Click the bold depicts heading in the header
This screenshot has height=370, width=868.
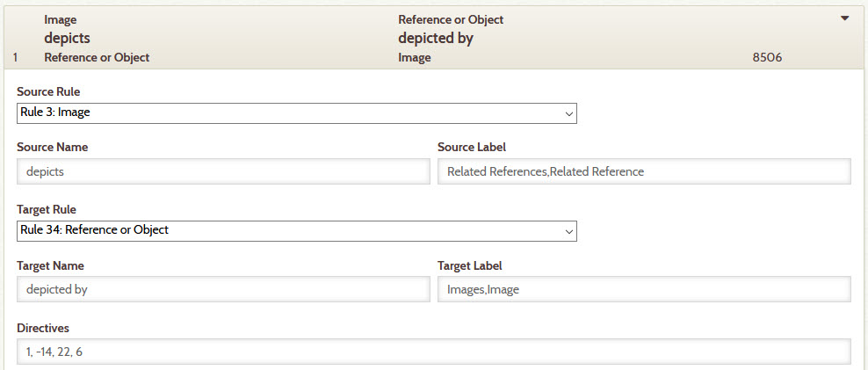pyautogui.click(x=67, y=38)
